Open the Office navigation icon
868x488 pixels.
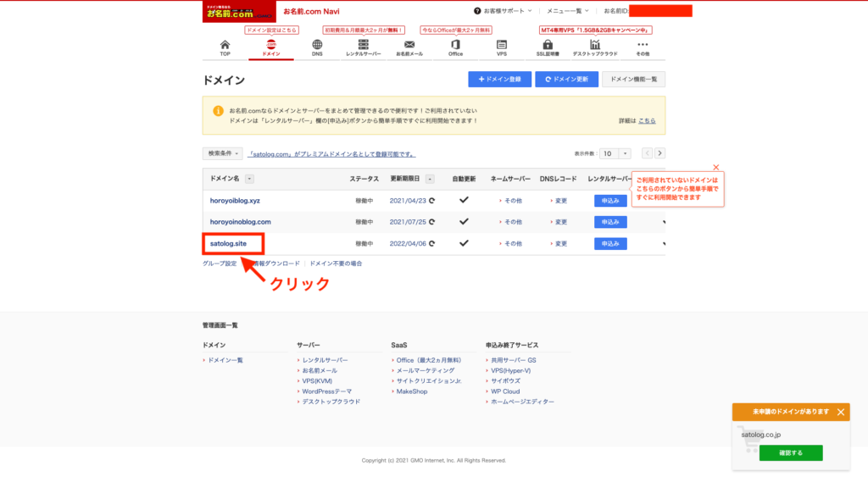pos(455,47)
